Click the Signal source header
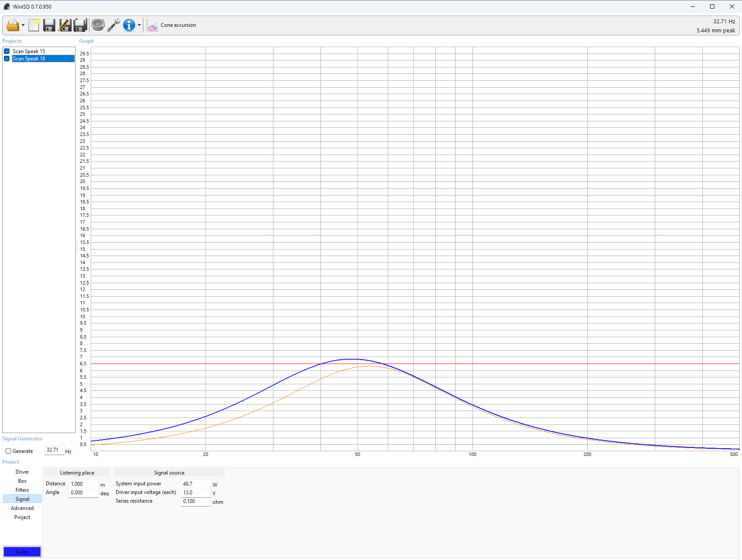Image resolution: width=742 pixels, height=560 pixels. click(169, 473)
